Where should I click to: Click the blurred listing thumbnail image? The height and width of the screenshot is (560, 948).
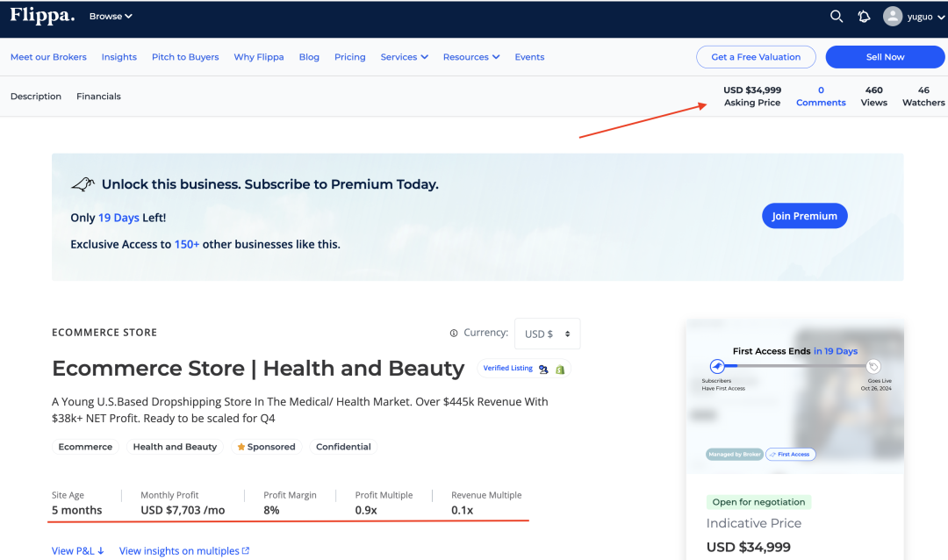[795, 396]
